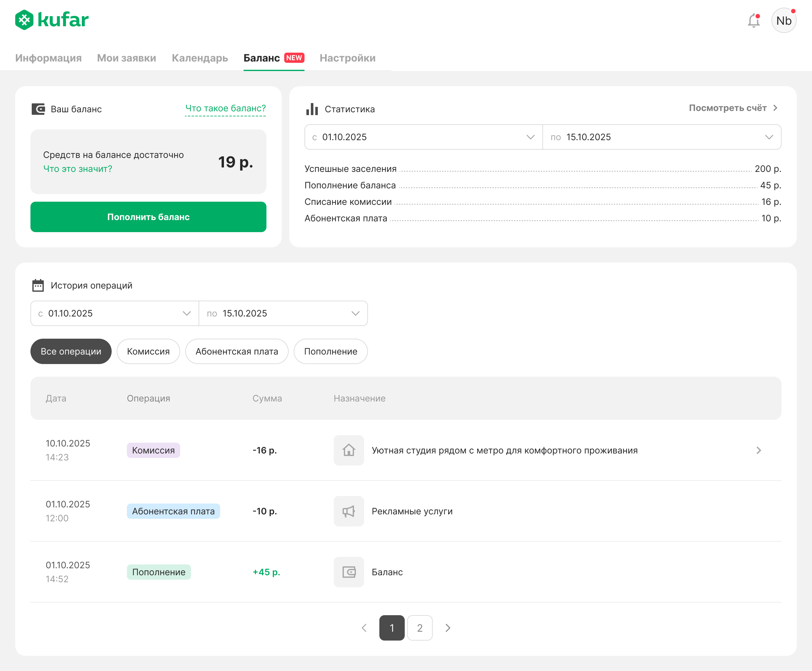Go to page 2
Screen dimensions: 812x671
420,628
